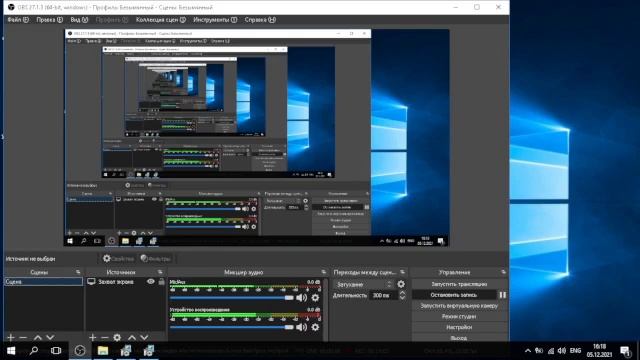This screenshot has width=640, height=360.
Task: Open Windows taskbar search
Action: 34,351
